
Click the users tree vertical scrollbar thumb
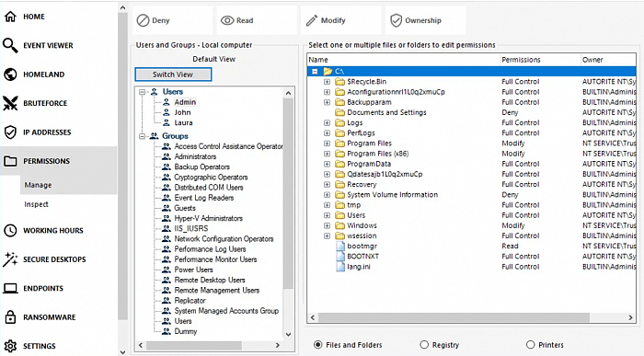[x=288, y=193]
